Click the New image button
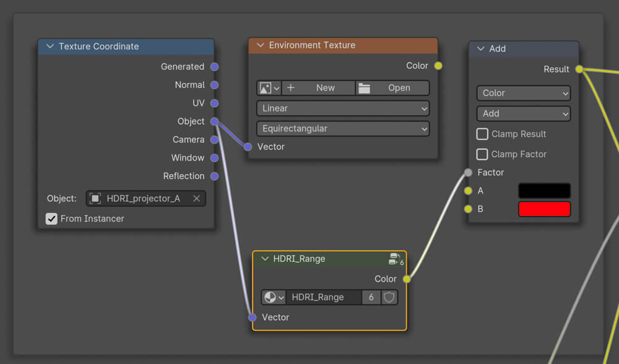This screenshot has width=619, height=364. pos(318,88)
